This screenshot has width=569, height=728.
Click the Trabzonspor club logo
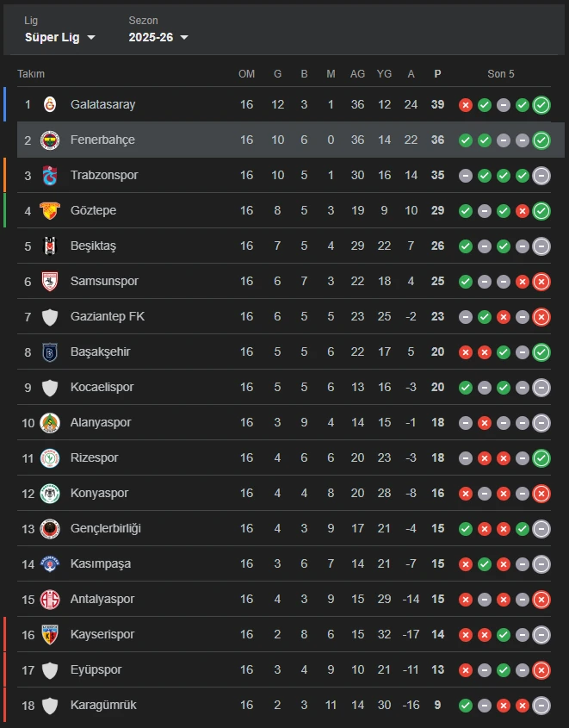tap(50, 175)
